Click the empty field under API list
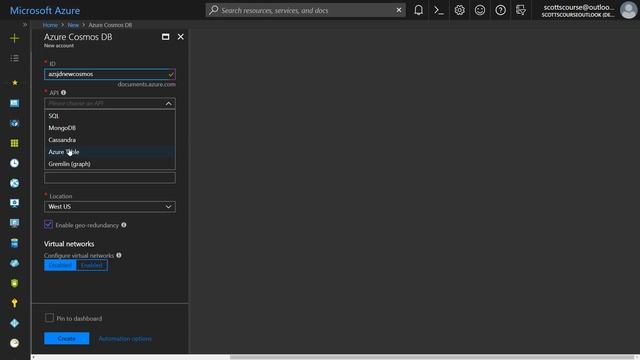This screenshot has height=360, width=640. pos(110,178)
